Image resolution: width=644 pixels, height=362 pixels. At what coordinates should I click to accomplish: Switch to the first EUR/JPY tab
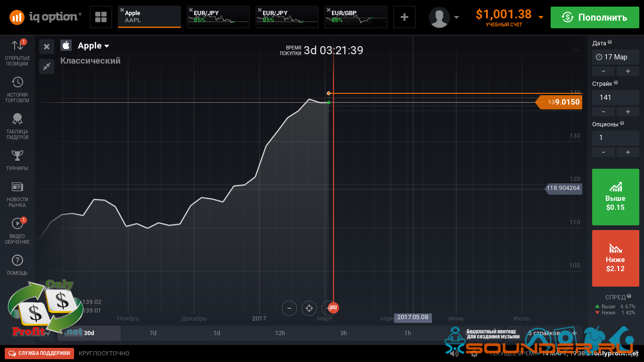218,17
